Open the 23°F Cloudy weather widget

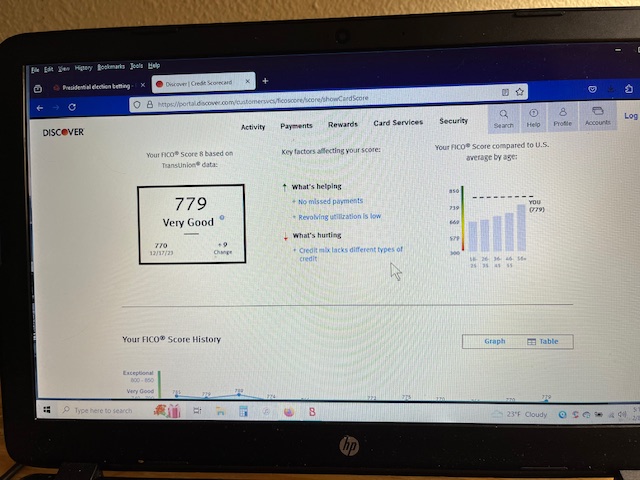519,414
